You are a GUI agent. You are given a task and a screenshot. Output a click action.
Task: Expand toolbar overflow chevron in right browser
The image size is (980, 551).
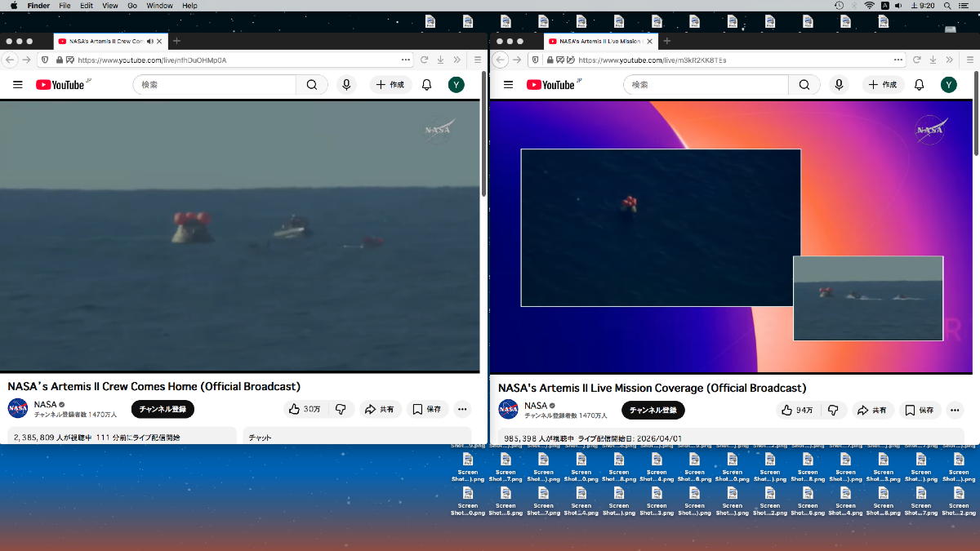point(950,60)
